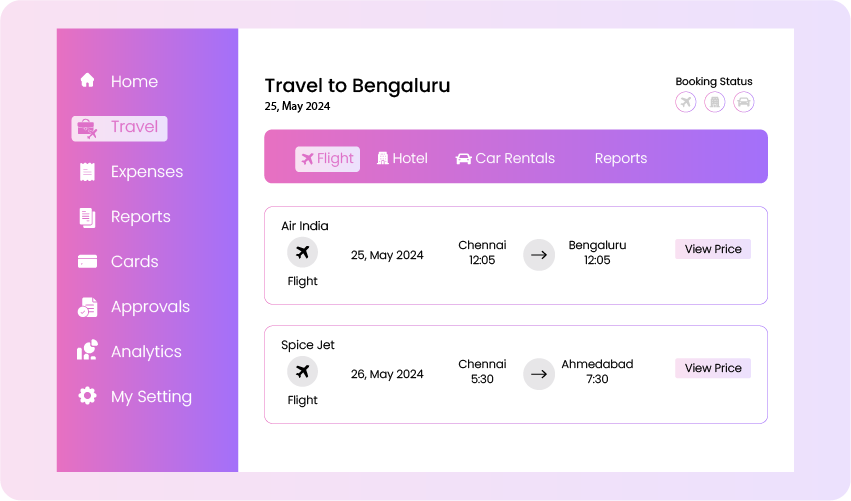Click the Approvals document icon
Viewport: 851px width, 501px height.
pyautogui.click(x=87, y=307)
